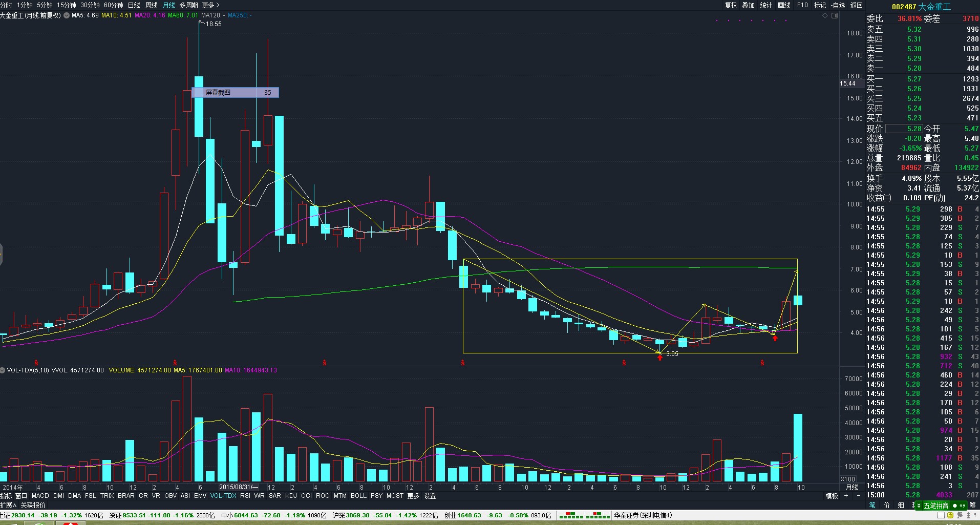Select the RSI indicator
This screenshot has height=525, width=980.
pos(245,496)
